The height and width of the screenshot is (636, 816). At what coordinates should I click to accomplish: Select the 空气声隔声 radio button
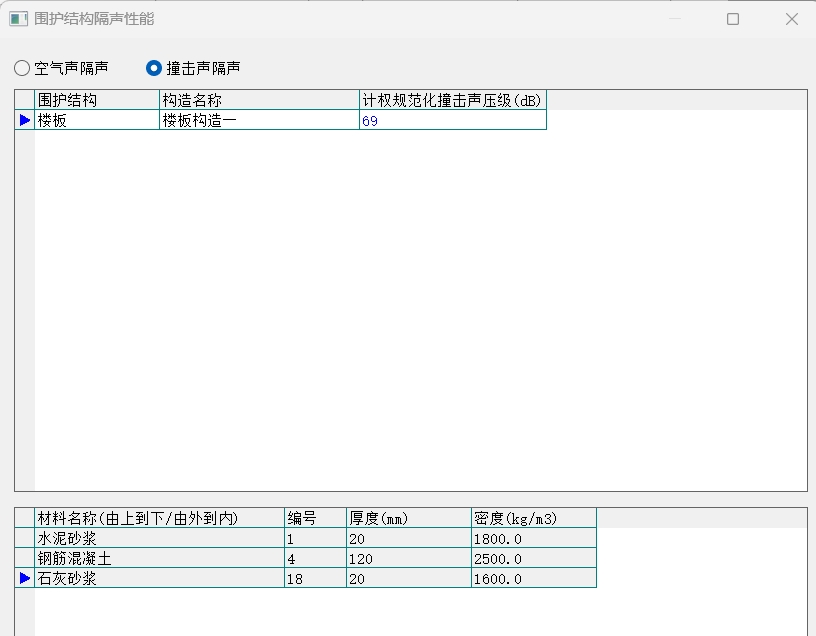click(x=22, y=68)
